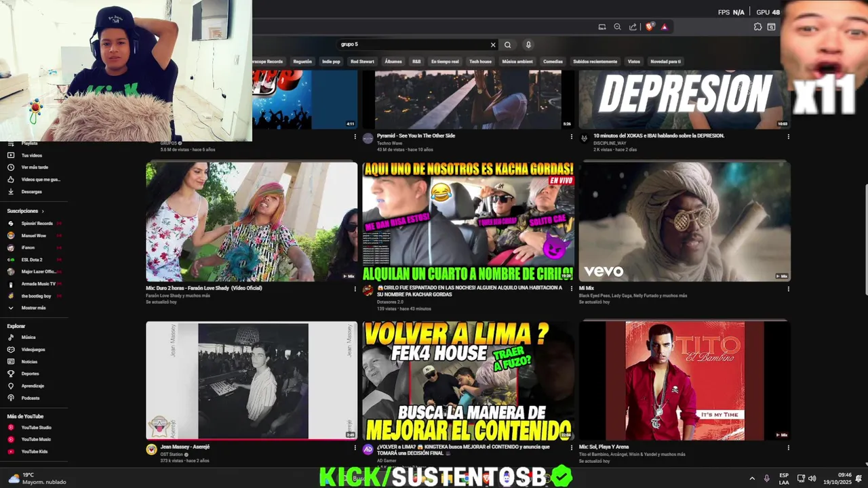Open Descargas download icon
Screen dimensions: 868x488
pos(10,192)
